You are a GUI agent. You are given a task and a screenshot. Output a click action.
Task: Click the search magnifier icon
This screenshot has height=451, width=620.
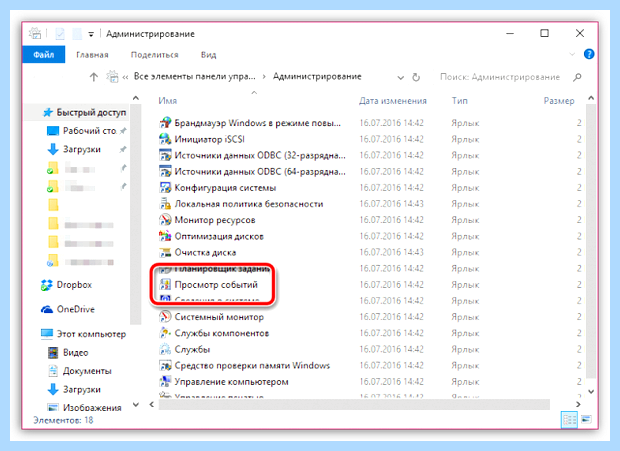tap(577, 77)
